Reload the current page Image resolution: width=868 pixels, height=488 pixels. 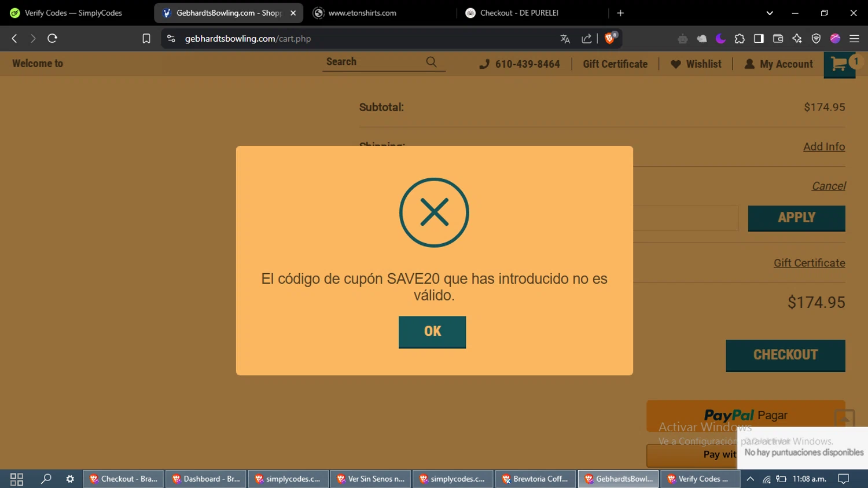coord(52,38)
